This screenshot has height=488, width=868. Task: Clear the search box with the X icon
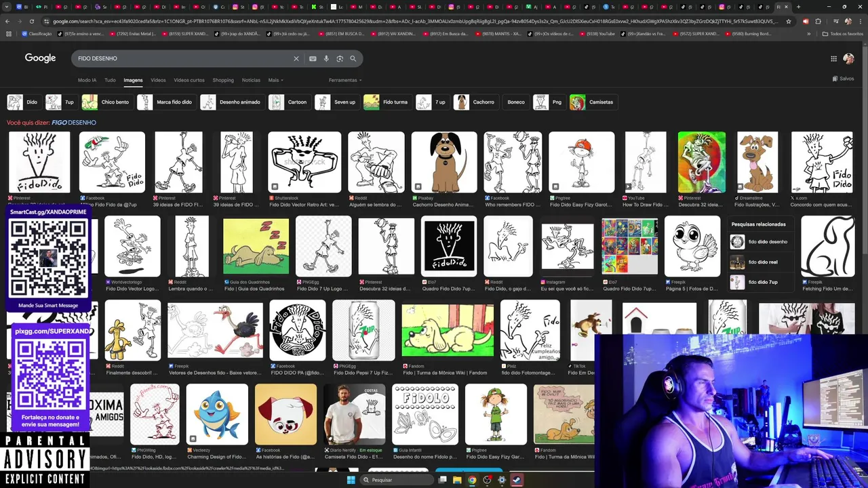tap(296, 59)
